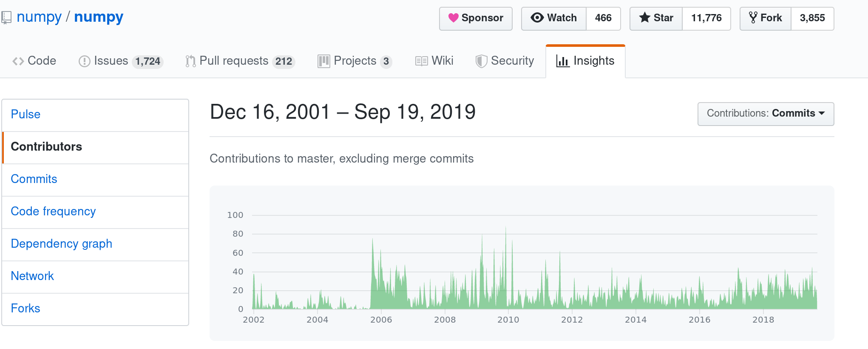Click the 2014 label on graph axis
This screenshot has height=349, width=868.
click(x=635, y=320)
